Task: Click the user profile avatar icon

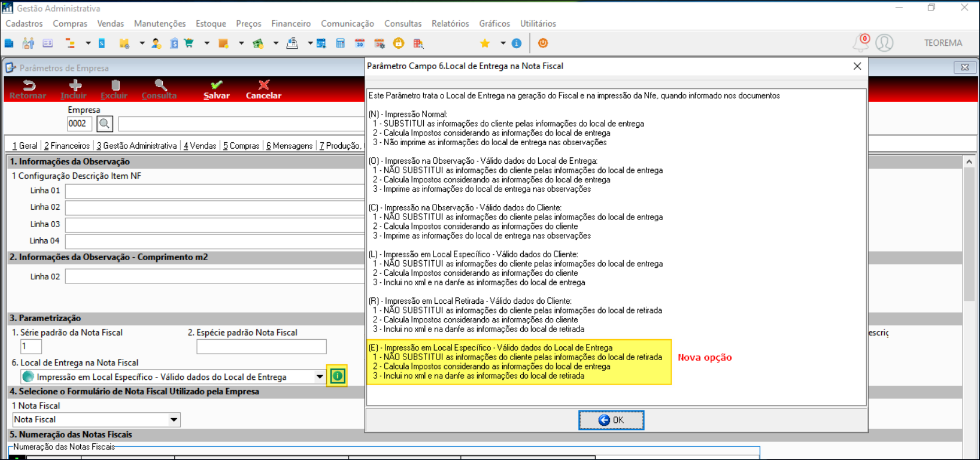Action: [x=884, y=43]
